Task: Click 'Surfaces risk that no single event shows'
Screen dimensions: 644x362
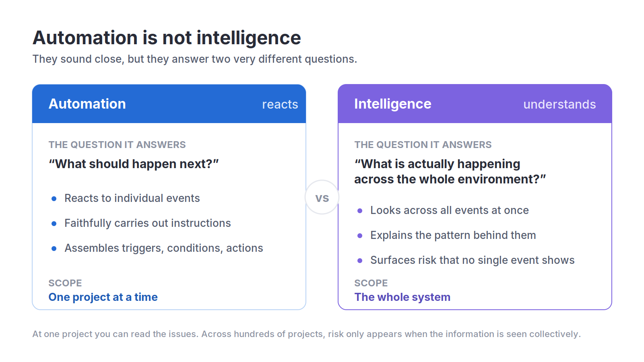Action: (x=473, y=260)
